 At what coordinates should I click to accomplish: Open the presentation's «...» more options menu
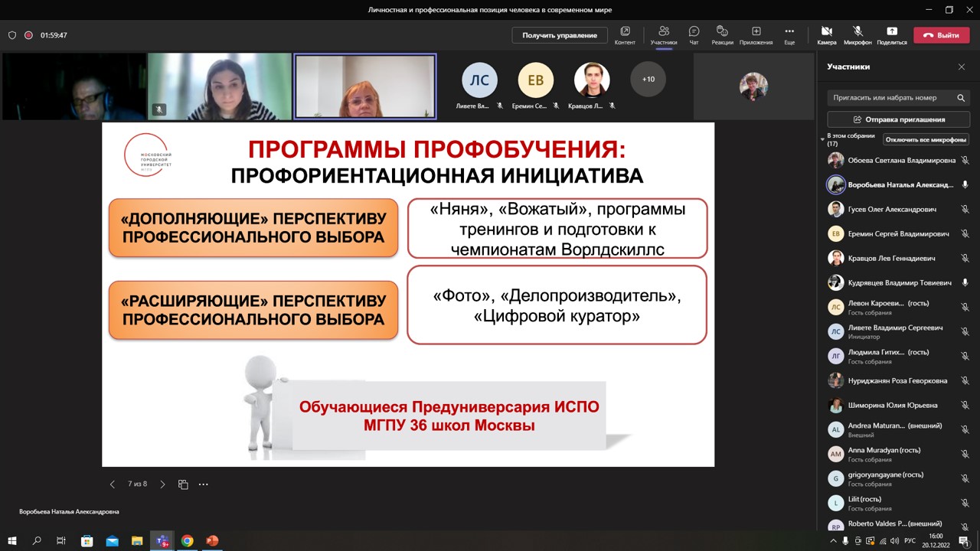[x=203, y=484]
